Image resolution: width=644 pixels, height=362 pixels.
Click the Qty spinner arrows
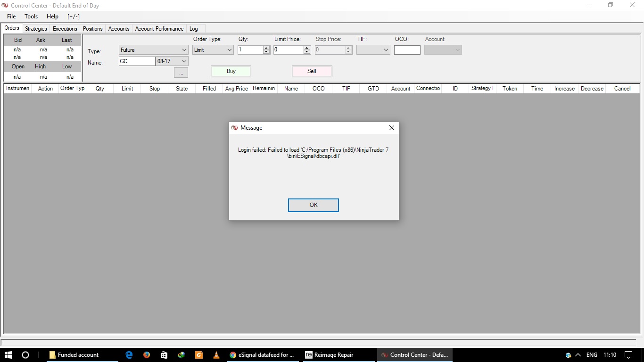[266, 49]
